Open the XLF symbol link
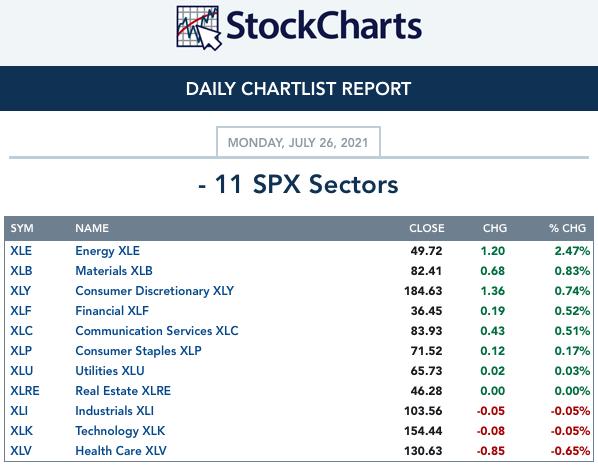The image size is (598, 468). tap(21, 311)
